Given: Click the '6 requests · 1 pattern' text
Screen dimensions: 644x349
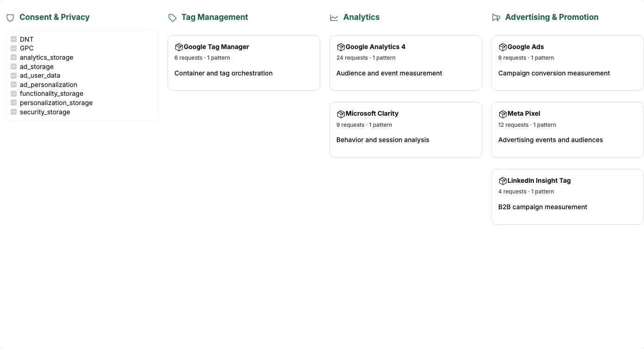Looking at the screenshot, I should click(x=202, y=58).
